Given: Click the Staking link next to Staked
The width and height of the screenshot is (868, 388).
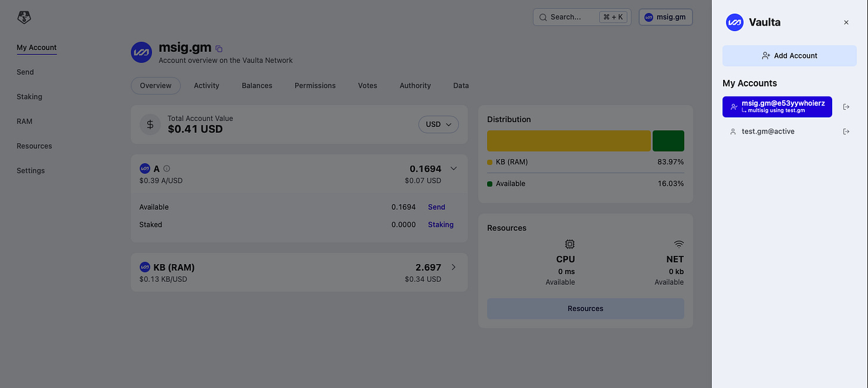Looking at the screenshot, I should pyautogui.click(x=441, y=225).
